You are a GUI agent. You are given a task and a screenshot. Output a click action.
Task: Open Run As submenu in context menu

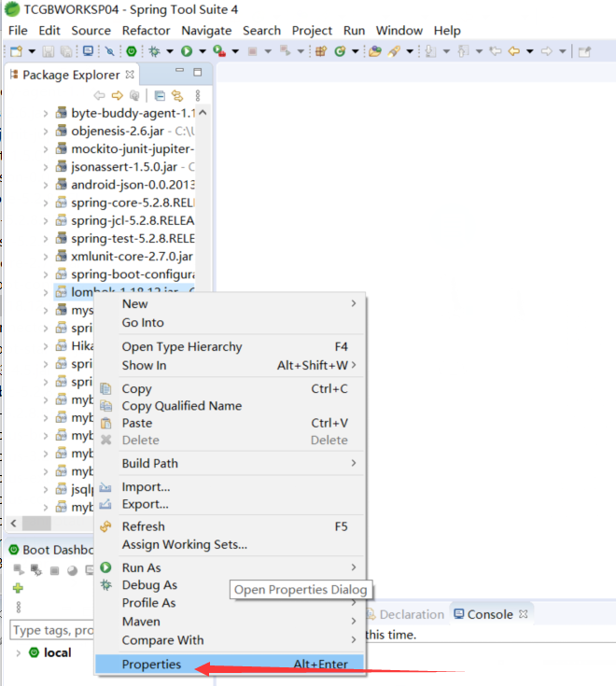pyautogui.click(x=230, y=567)
